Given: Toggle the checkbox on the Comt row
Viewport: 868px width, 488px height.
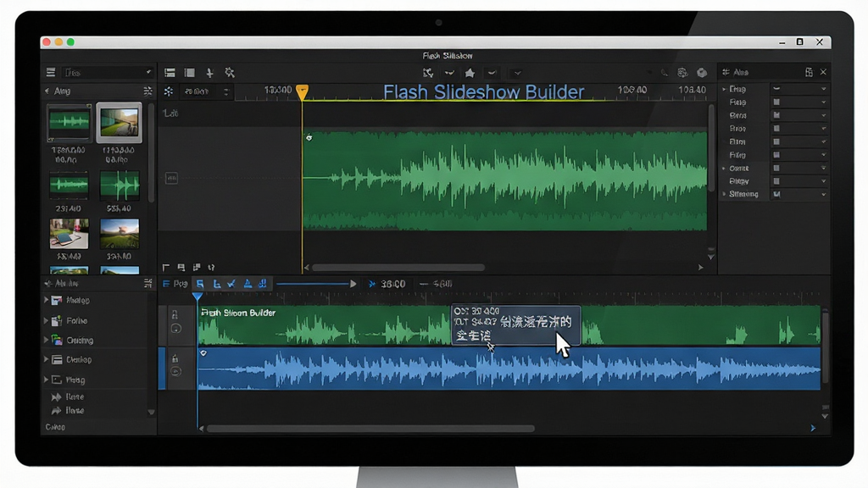Looking at the screenshot, I should click(x=776, y=169).
